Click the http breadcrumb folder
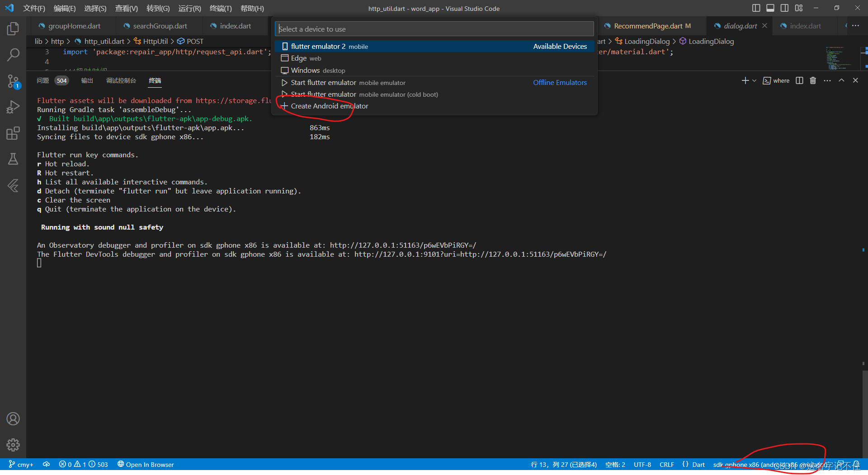This screenshot has height=475, width=868. [57, 41]
